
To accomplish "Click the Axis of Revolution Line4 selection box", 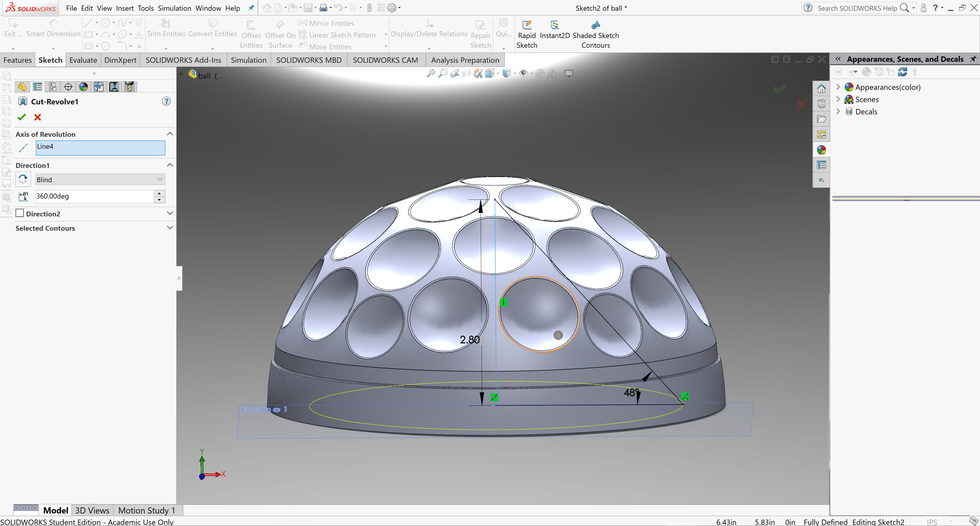I will click(x=101, y=148).
